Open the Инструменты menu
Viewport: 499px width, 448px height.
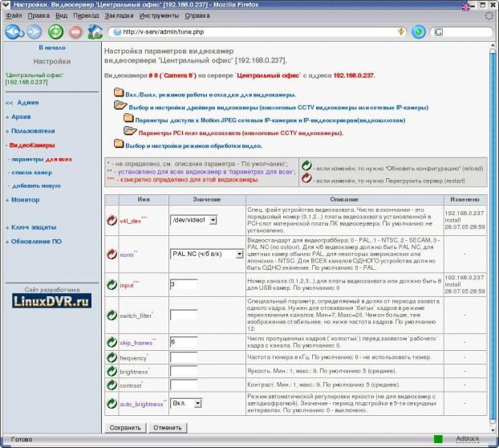coord(159,15)
